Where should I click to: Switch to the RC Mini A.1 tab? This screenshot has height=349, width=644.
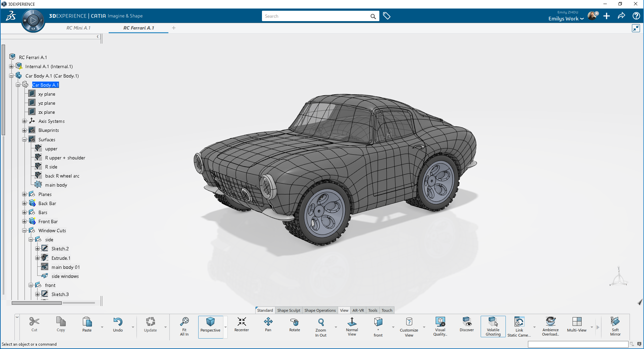coord(78,28)
